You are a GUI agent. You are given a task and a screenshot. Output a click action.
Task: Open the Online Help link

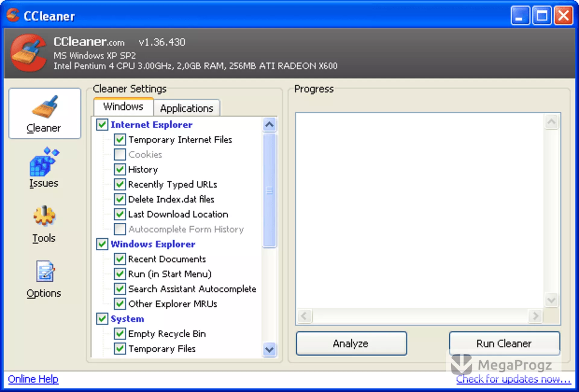pos(33,379)
